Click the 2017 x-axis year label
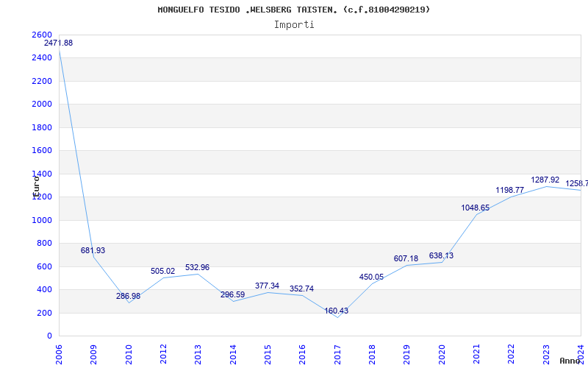 coord(337,355)
